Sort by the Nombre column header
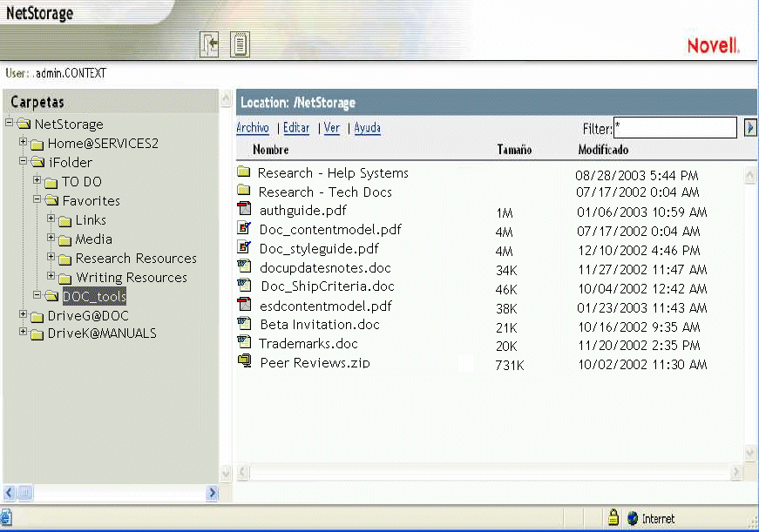Viewport: 759px width, 532px height. (x=271, y=150)
